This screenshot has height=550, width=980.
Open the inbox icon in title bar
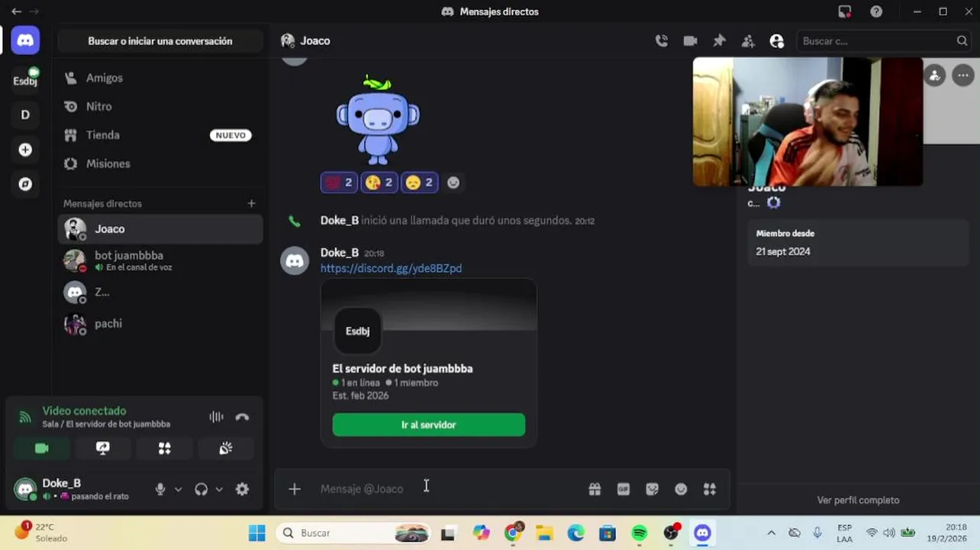(x=844, y=11)
